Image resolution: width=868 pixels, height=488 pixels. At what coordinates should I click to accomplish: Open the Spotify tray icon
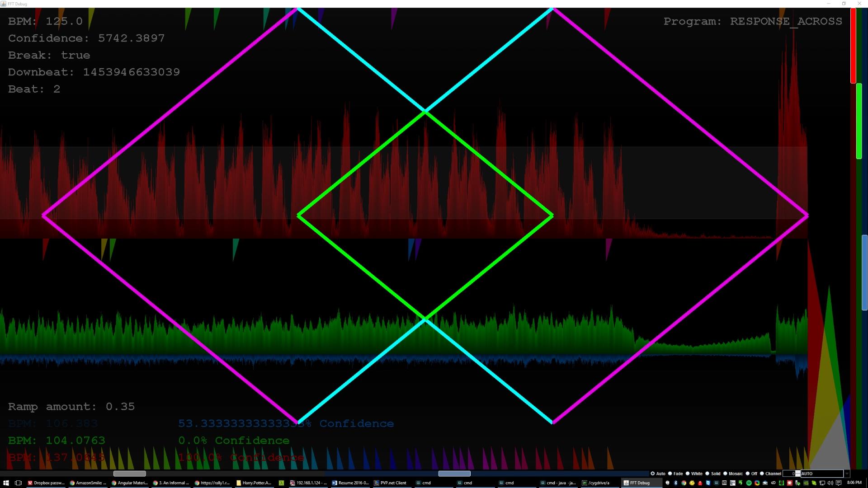click(749, 483)
